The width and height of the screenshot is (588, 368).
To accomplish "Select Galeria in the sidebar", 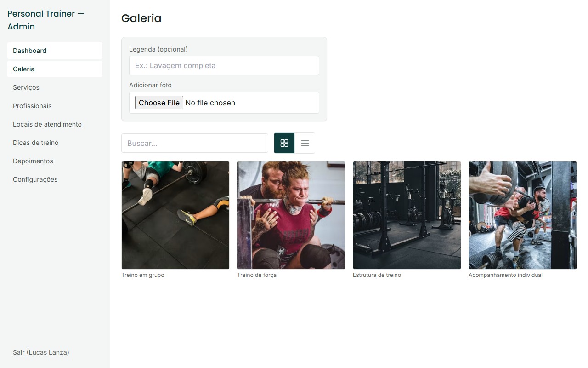I will coord(55,69).
